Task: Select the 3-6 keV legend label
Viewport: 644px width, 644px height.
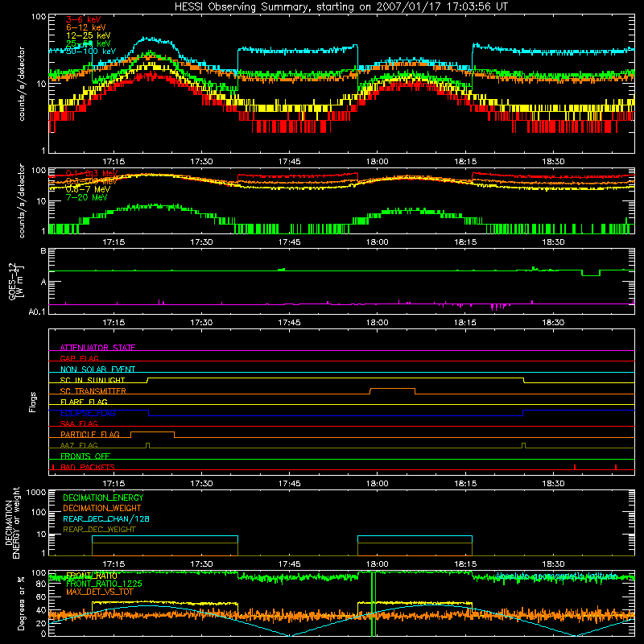Action: click(x=83, y=19)
